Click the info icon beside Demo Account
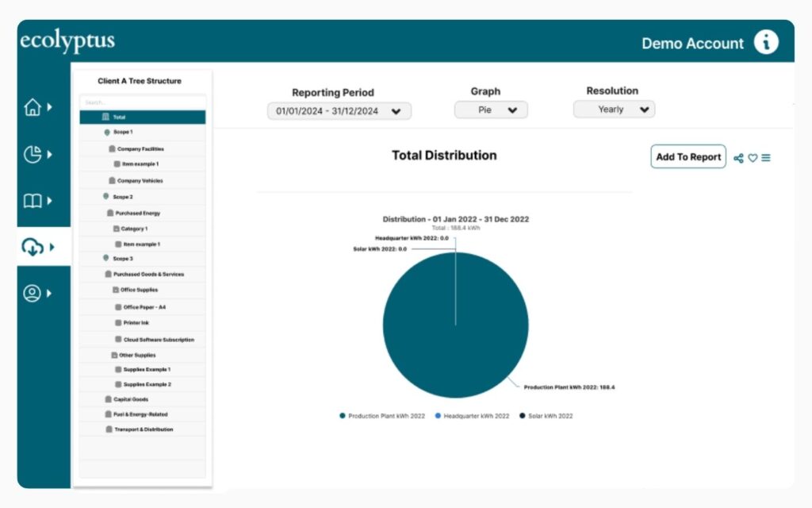812x508 pixels. (x=765, y=43)
